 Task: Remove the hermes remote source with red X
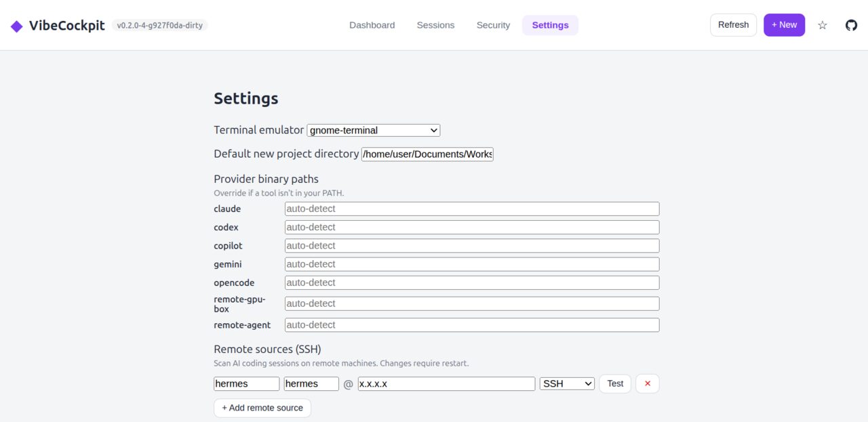tap(647, 383)
